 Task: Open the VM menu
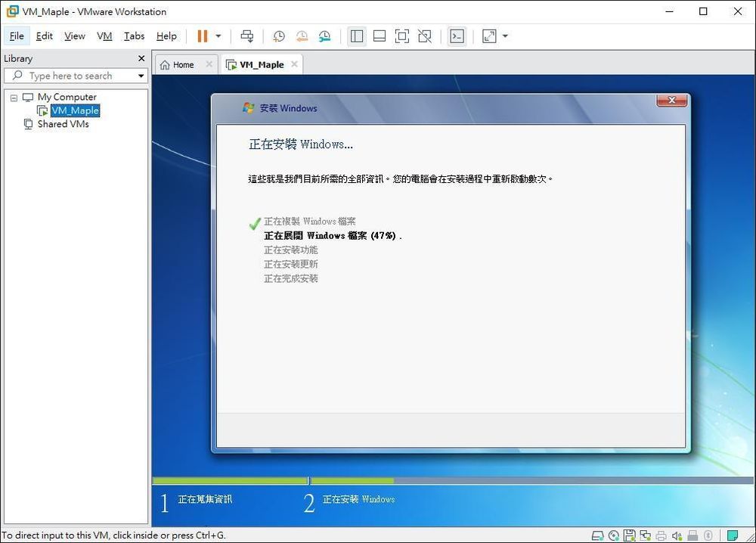click(x=104, y=36)
